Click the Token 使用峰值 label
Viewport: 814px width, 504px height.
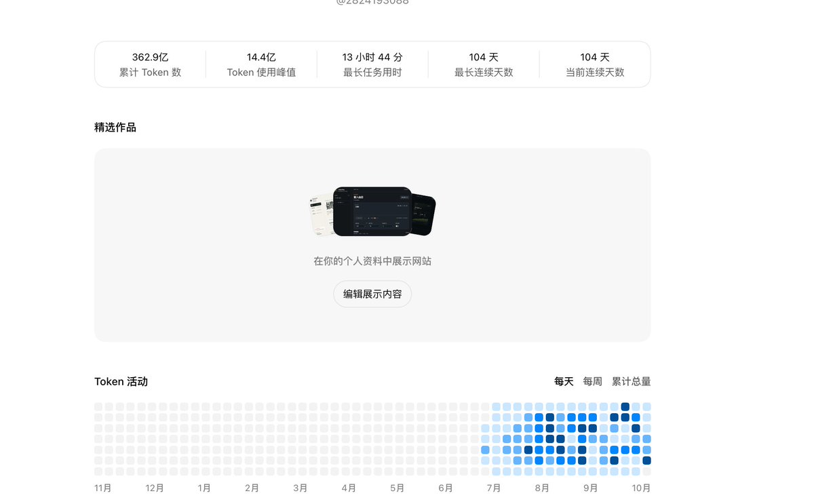click(261, 73)
